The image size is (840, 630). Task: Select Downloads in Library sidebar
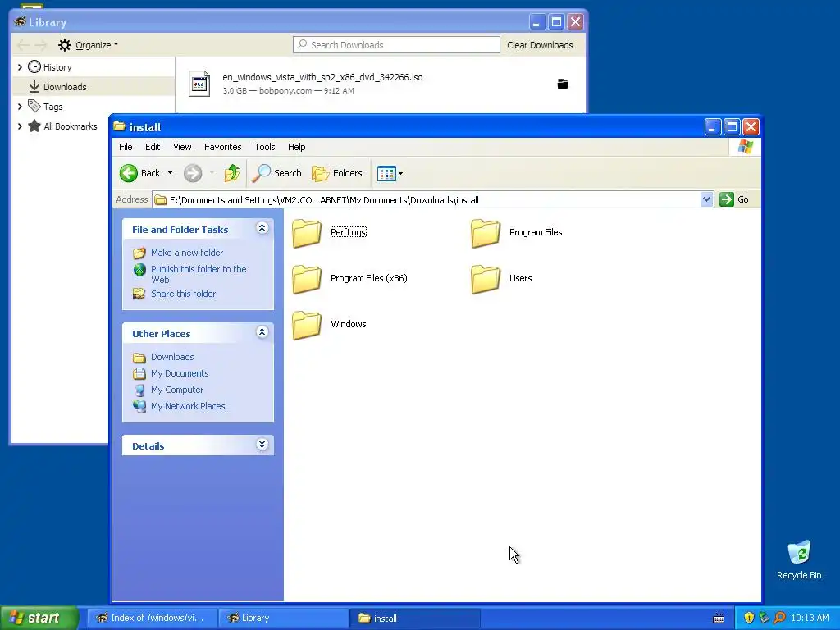click(65, 87)
